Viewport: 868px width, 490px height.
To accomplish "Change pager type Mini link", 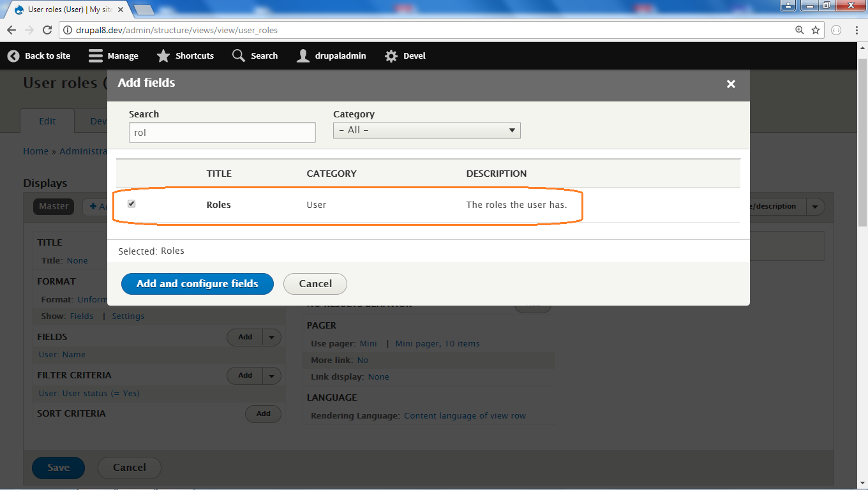I will (x=368, y=344).
